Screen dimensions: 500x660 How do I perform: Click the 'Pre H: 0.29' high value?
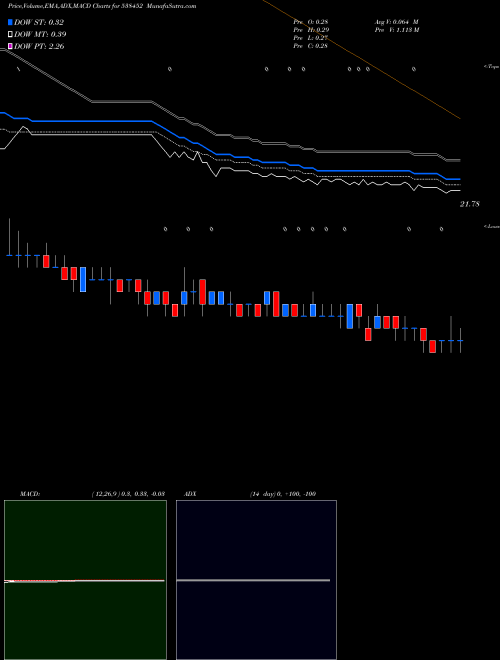point(311,30)
